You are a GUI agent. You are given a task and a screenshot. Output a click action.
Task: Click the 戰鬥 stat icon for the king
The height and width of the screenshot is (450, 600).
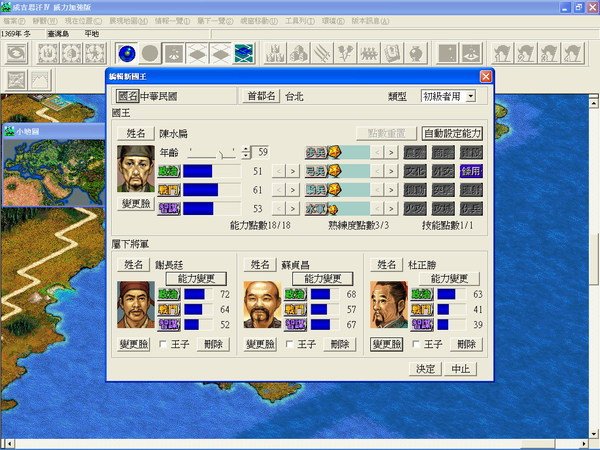(x=169, y=189)
